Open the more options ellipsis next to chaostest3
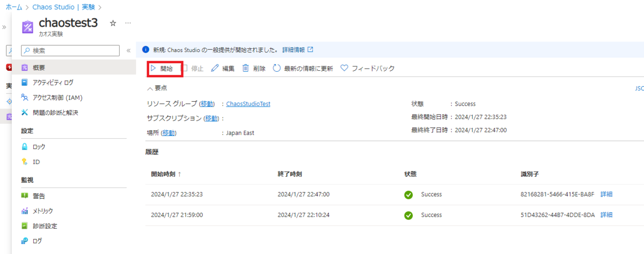This screenshot has height=254, width=644. (x=128, y=24)
